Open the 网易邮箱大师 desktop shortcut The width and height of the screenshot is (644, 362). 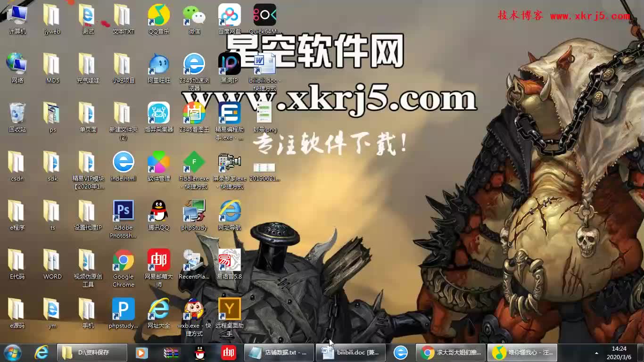tap(159, 268)
